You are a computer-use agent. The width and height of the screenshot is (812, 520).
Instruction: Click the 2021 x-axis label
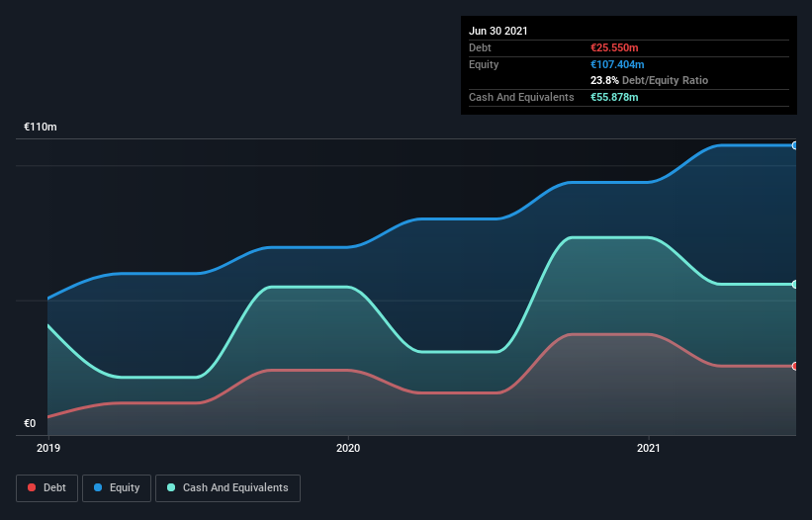649,448
